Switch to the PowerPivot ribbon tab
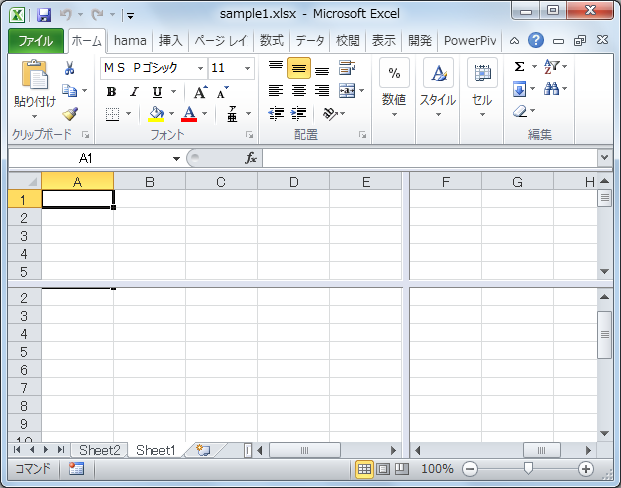 (470, 40)
